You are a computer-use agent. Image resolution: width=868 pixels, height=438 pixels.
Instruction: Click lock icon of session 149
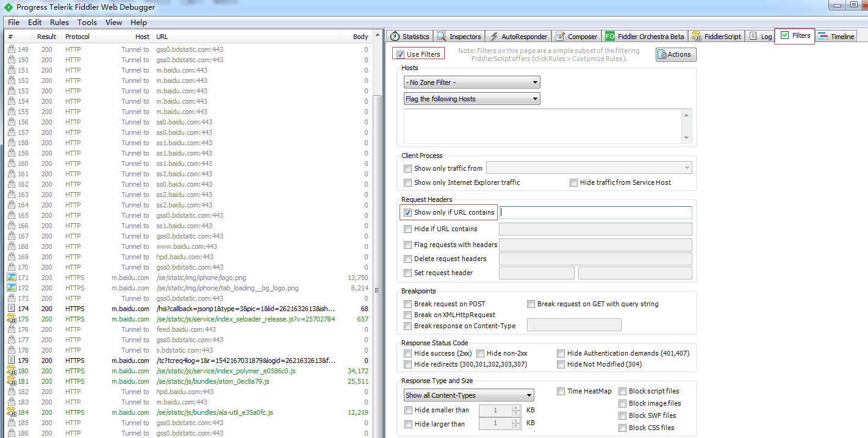pos(12,49)
